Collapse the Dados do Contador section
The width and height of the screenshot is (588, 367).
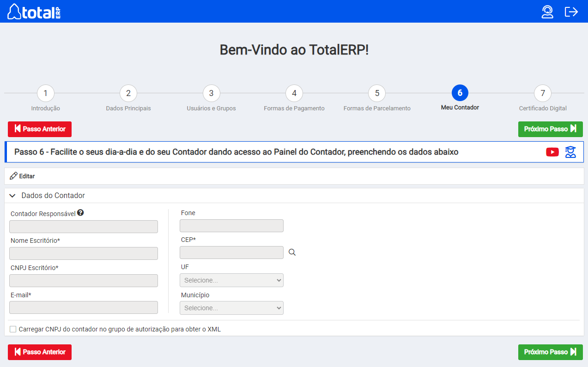pyautogui.click(x=12, y=196)
